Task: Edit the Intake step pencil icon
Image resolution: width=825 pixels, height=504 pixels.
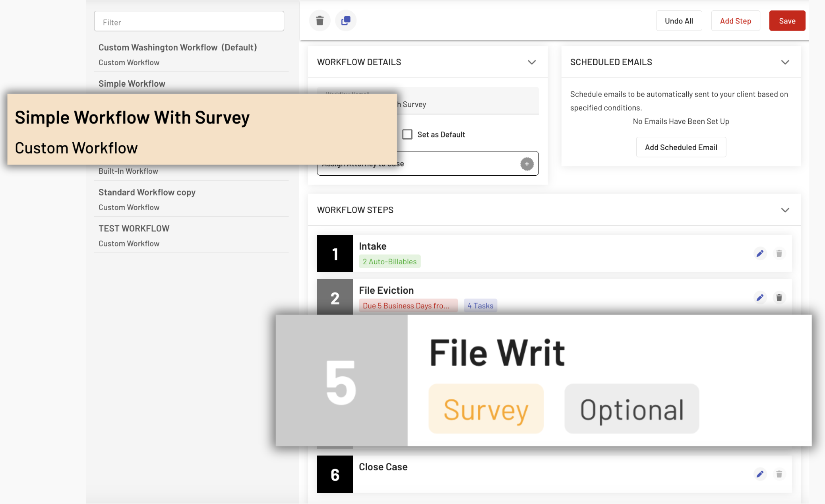Action: click(760, 254)
